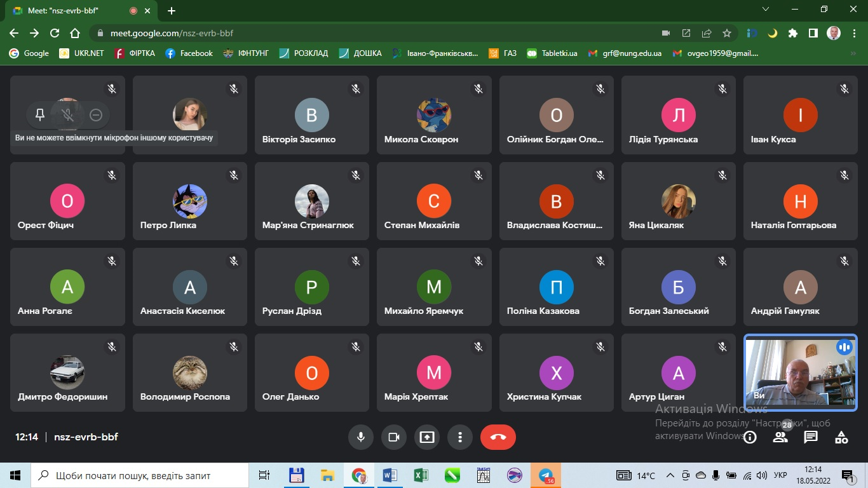The image size is (868, 488).
Task: Click the name Яна Цикаляк
Action: tap(656, 225)
